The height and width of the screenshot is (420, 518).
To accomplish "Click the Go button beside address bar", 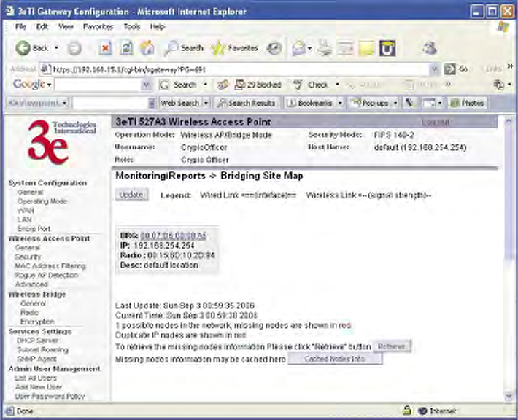I will point(456,69).
